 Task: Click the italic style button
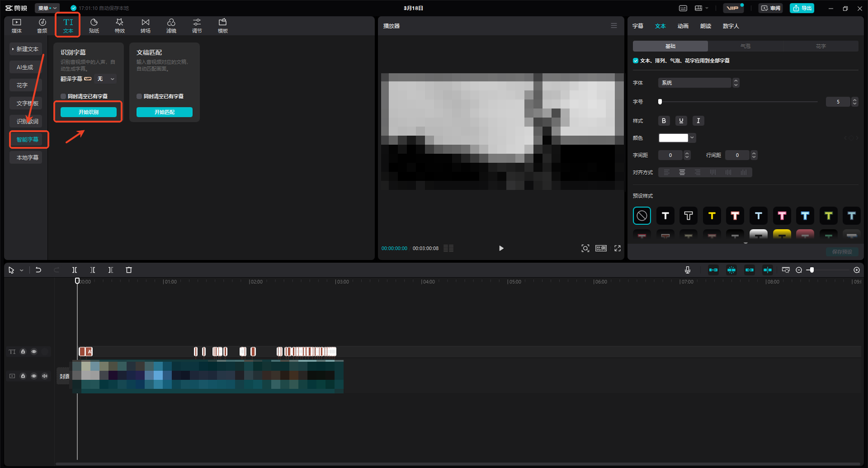(x=698, y=121)
